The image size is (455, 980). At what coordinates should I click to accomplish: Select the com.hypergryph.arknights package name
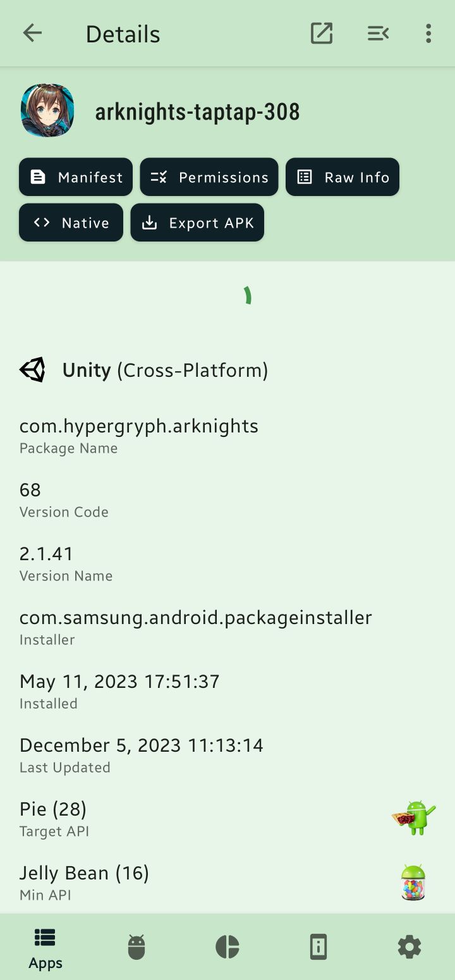(x=139, y=426)
